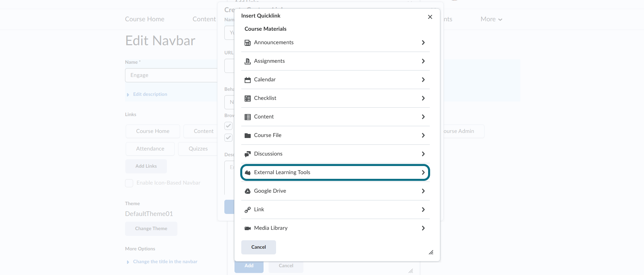644x275 pixels.
Task: Select the Discussions quicklink entry
Action: coord(335,154)
